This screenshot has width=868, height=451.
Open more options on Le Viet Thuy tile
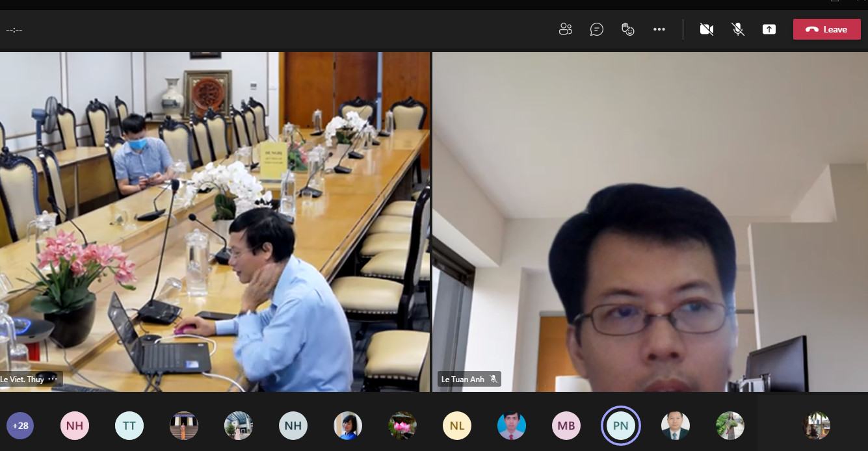click(x=53, y=379)
